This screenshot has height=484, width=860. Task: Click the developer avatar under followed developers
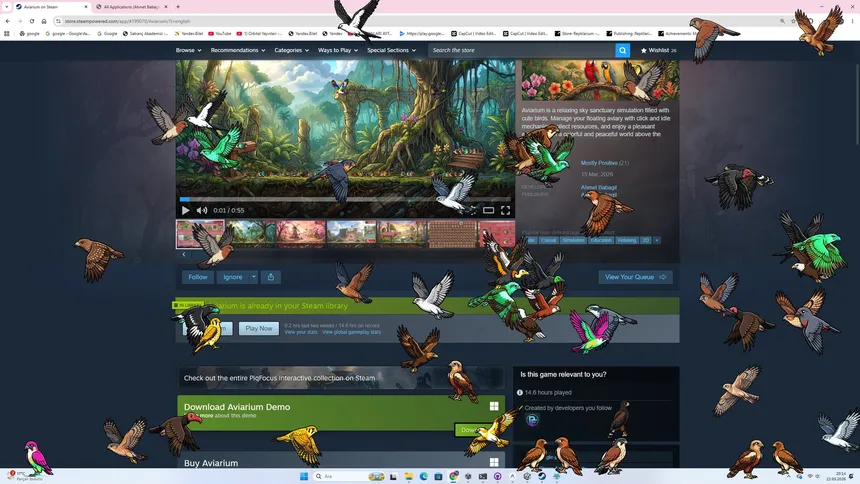pyautogui.click(x=532, y=420)
